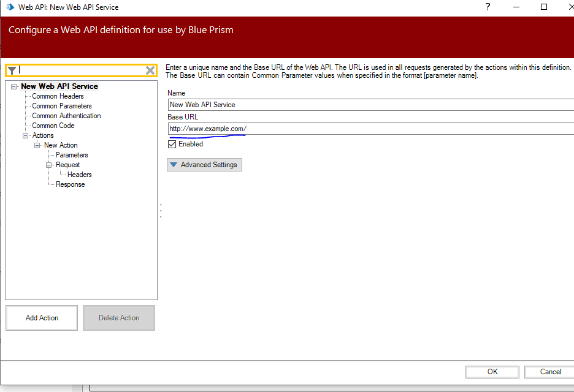Select Headers under Request
This screenshot has height=392, width=574.
(x=80, y=175)
